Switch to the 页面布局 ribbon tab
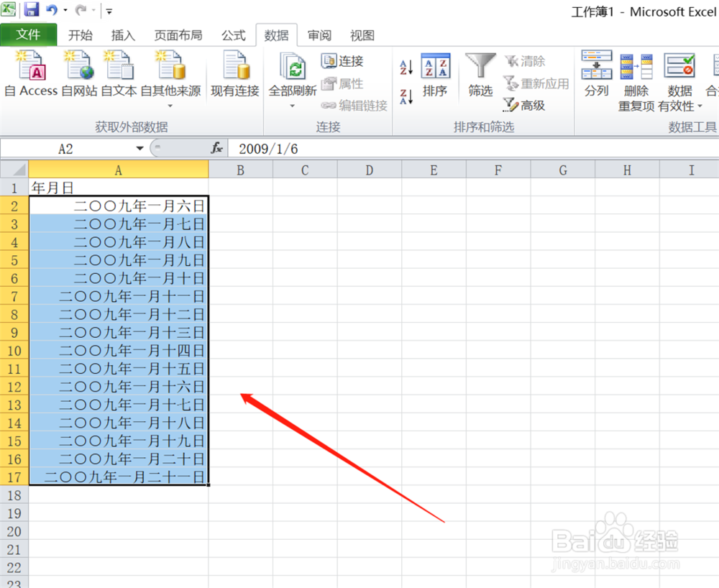719x588 pixels. 178,35
